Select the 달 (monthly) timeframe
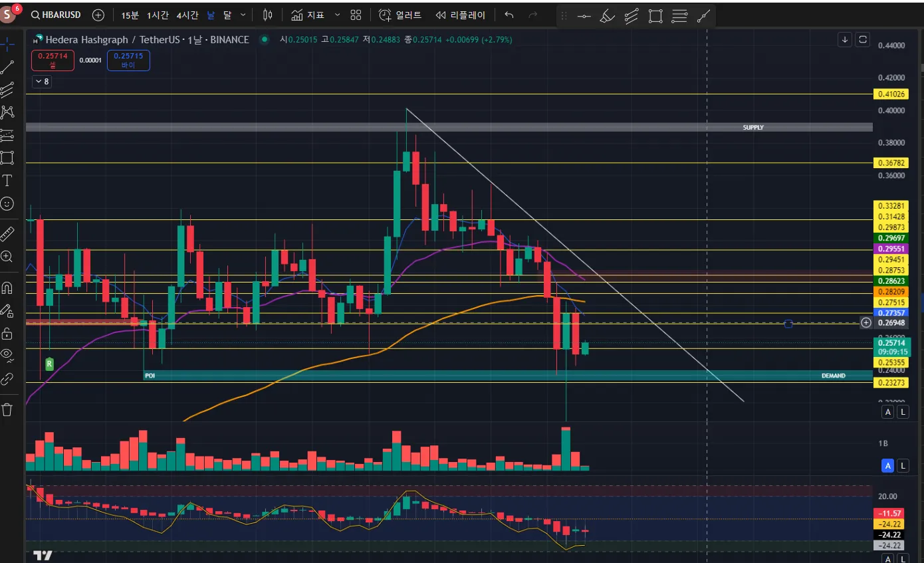Screen dimensions: 924x563 (x=227, y=15)
